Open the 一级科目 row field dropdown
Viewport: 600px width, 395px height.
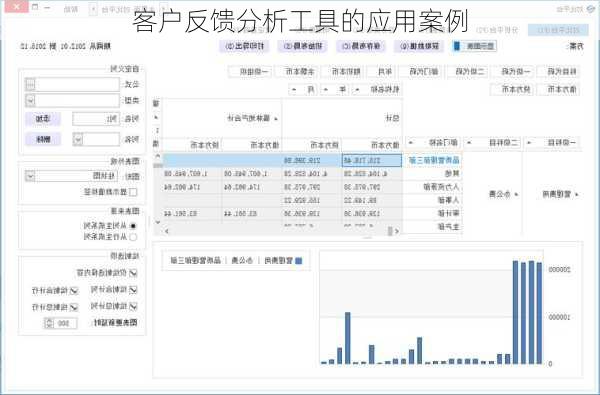529,143
